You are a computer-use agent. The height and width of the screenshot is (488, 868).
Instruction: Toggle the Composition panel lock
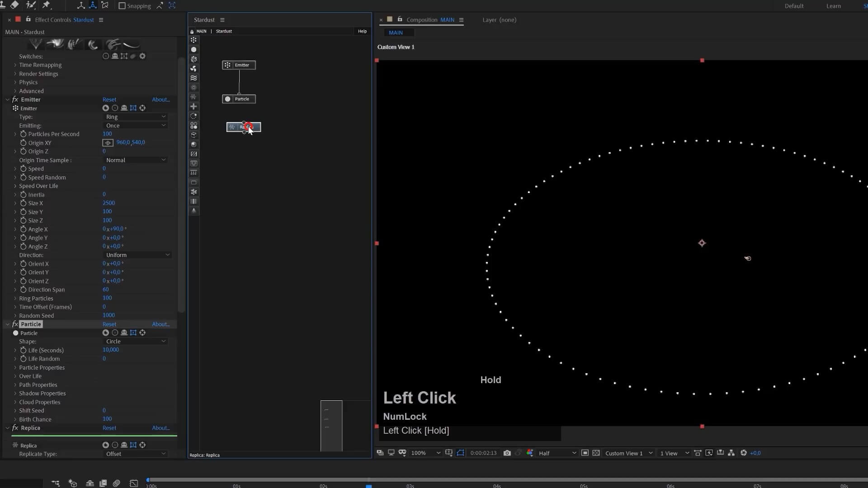tap(400, 19)
